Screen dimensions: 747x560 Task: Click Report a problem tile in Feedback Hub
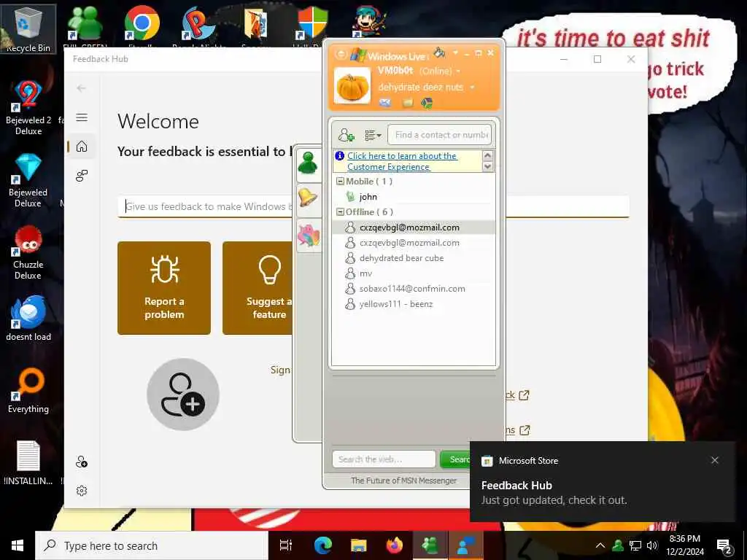coord(164,288)
